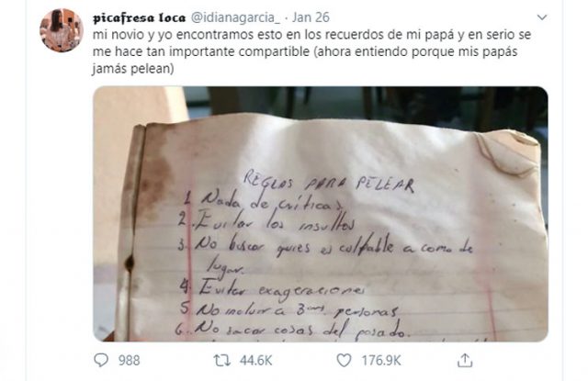Open the Jan 26 tweet timestamp

coord(311,17)
